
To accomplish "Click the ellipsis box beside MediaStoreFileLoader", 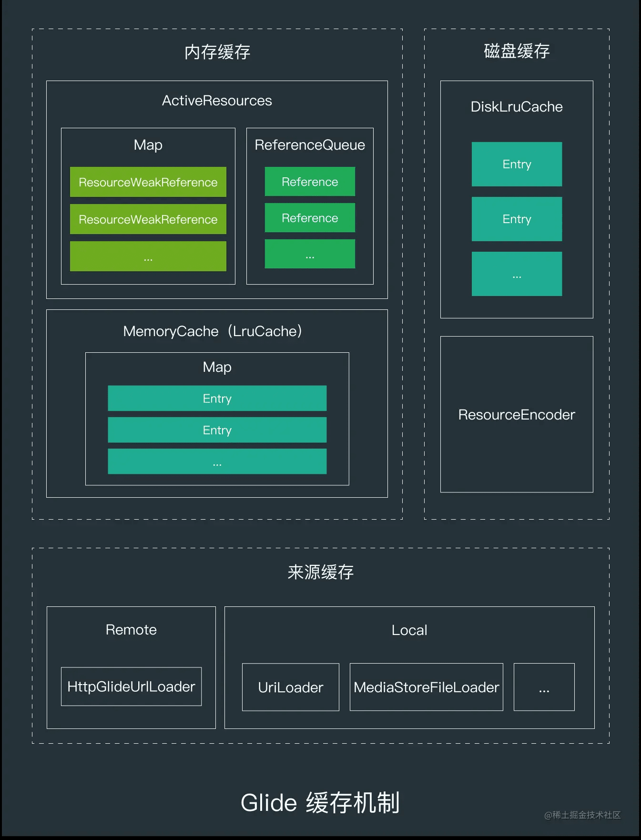I will click(544, 687).
